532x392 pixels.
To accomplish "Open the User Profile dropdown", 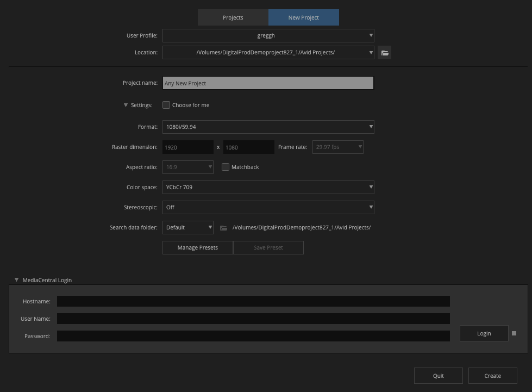I will coord(268,36).
